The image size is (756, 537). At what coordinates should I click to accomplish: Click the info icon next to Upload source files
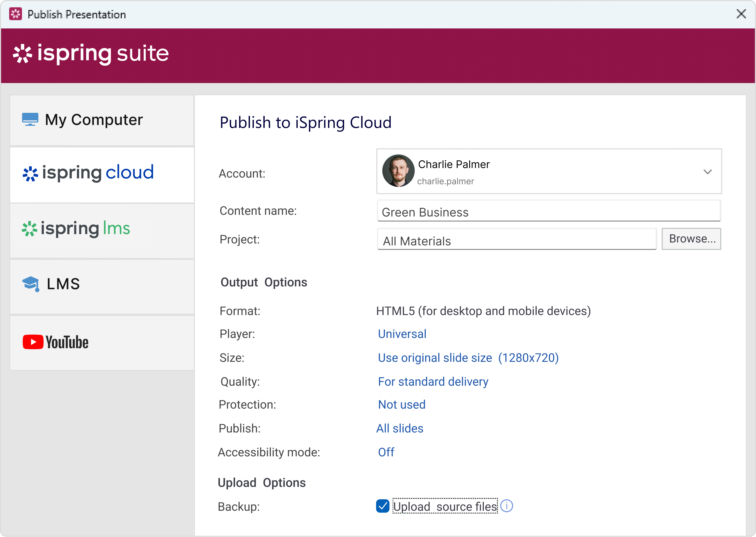507,506
